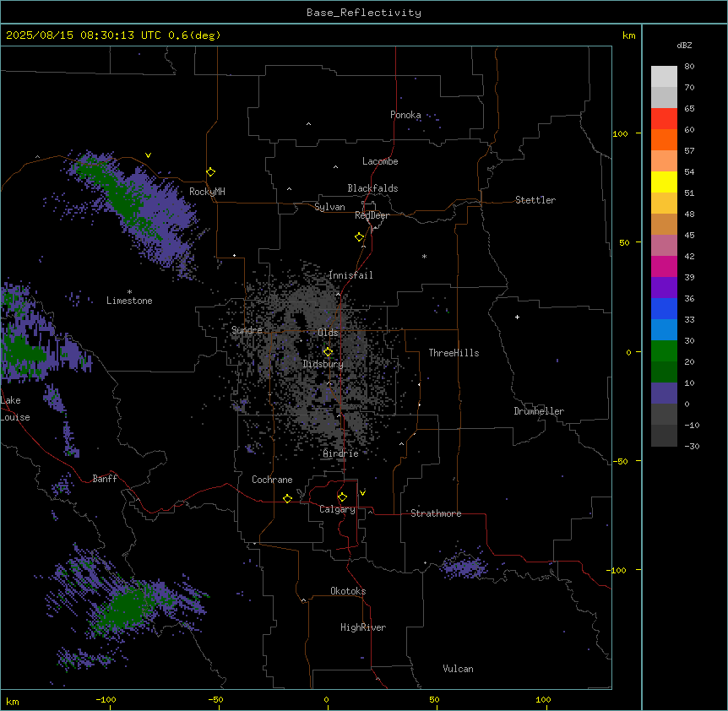Click the bright green swatch in the legend
This screenshot has width=728, height=711.
click(664, 351)
